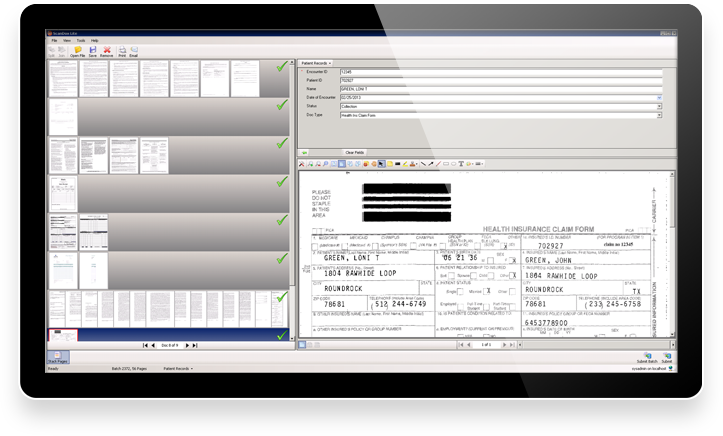Click the Open File toolbar icon
Viewport: 723px width, 436px height.
(76, 49)
